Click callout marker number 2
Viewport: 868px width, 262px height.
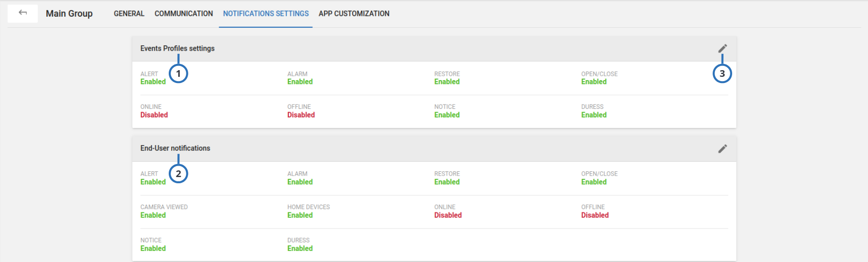[178, 174]
